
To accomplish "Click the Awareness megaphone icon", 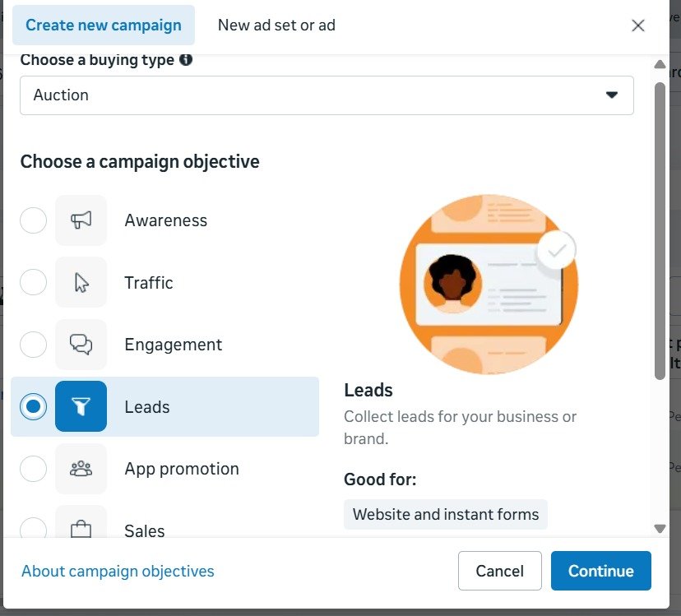I will (x=81, y=220).
